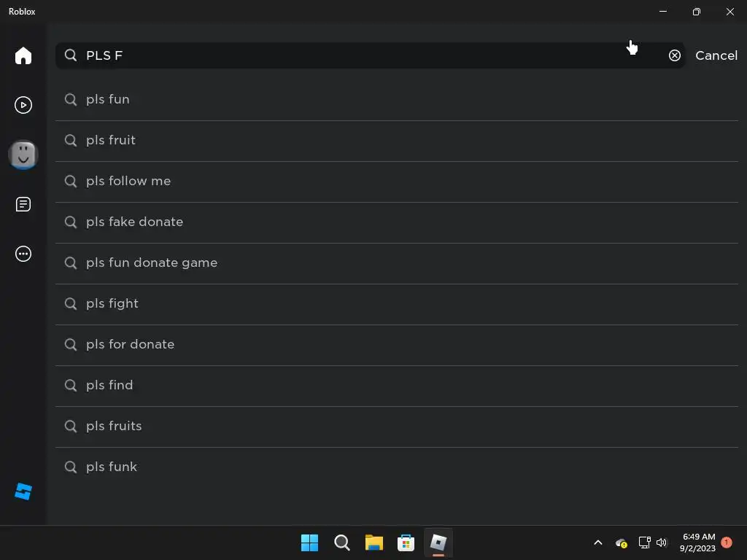Select 'pls for donate' suggestion
The width and height of the screenshot is (747, 560).
pos(397,345)
